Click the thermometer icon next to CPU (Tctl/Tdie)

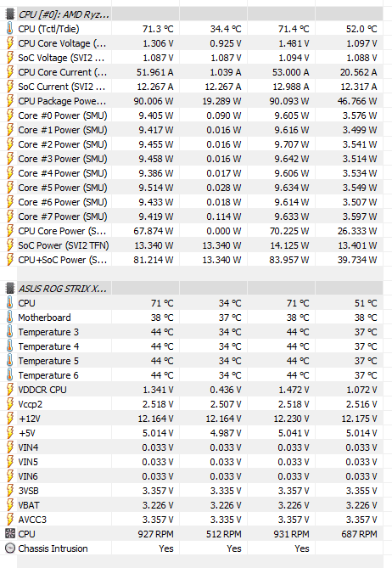[x=10, y=29]
